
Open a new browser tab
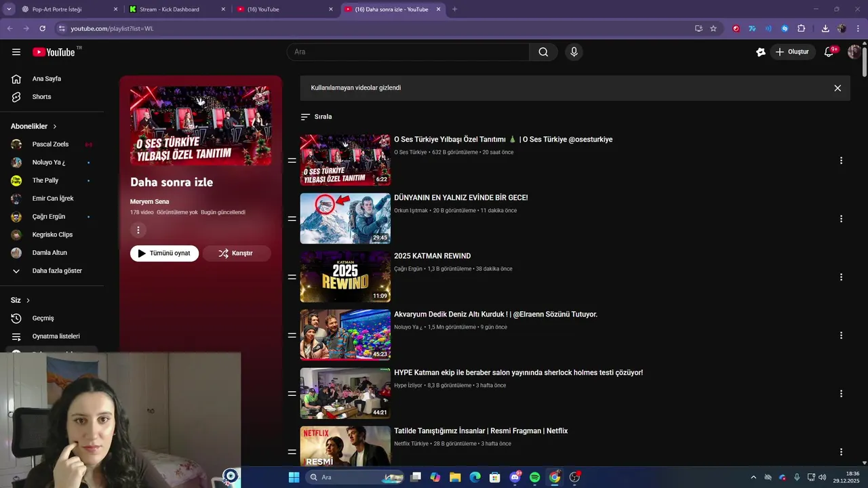click(x=454, y=9)
